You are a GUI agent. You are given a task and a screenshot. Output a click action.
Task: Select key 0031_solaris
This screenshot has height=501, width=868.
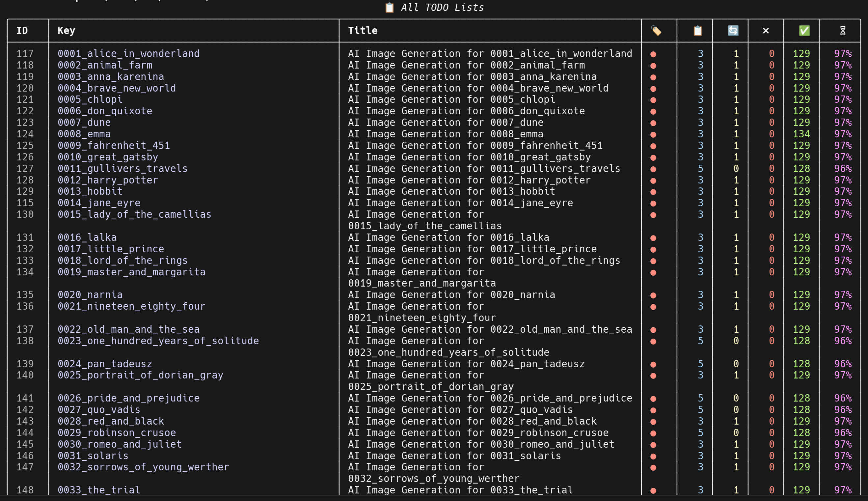(93, 456)
